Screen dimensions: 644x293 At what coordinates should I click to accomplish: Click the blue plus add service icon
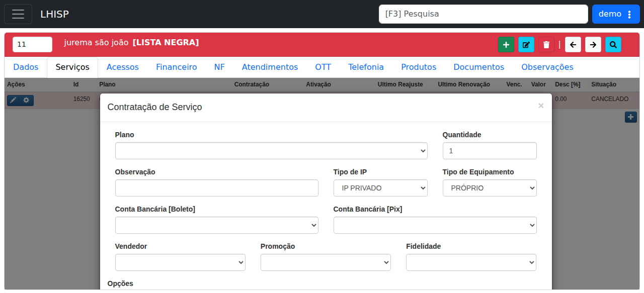pos(631,117)
